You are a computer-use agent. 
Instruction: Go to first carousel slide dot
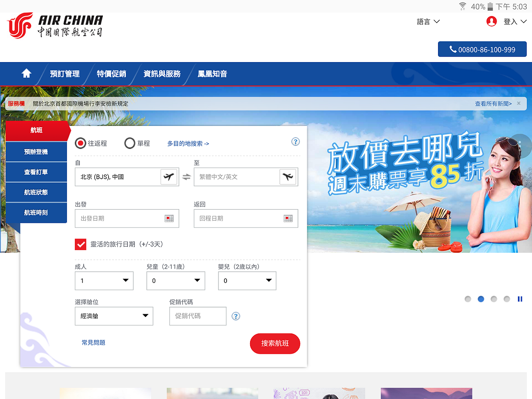point(468,299)
